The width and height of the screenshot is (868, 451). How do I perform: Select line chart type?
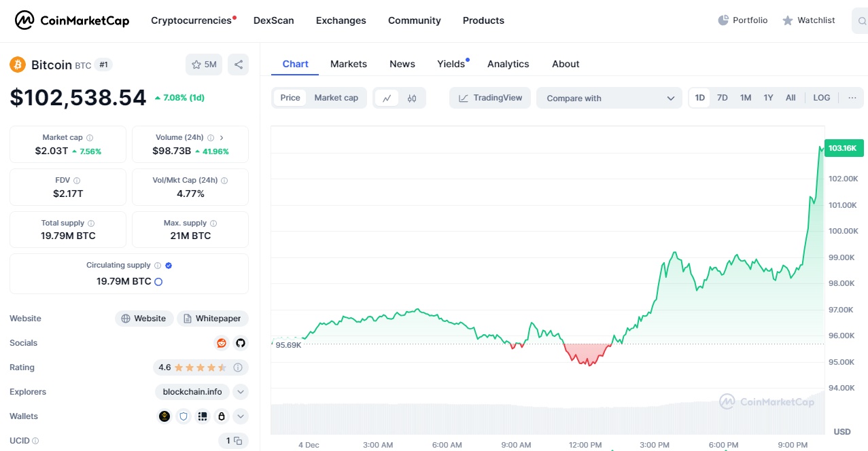[x=387, y=98]
